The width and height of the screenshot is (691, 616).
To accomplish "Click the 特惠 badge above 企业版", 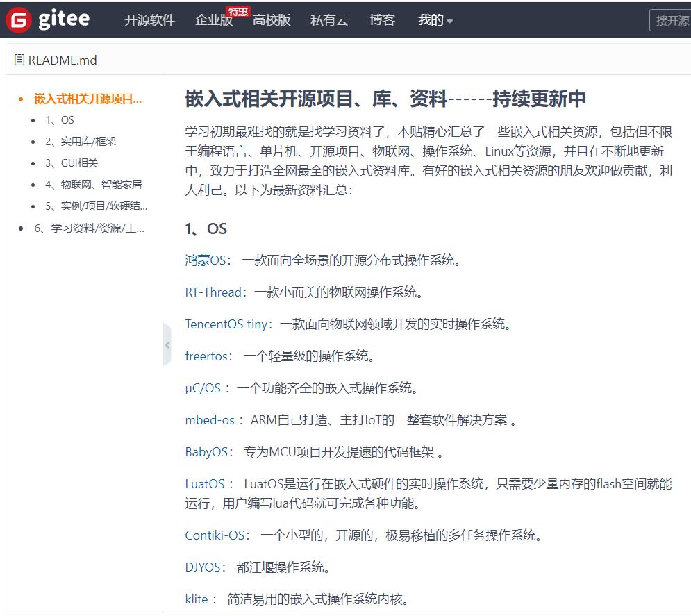I will tap(238, 11).
